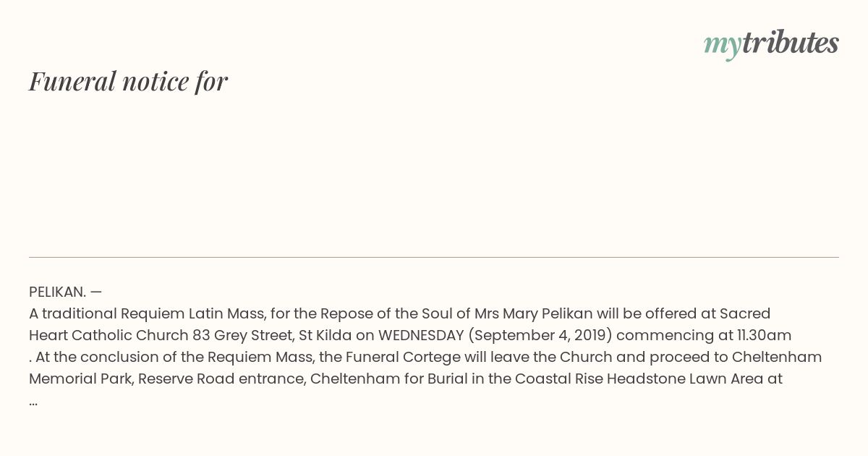Viewport: 868px width, 456px height.
Task: Click the mytributes logo
Action: pyautogui.click(x=771, y=44)
